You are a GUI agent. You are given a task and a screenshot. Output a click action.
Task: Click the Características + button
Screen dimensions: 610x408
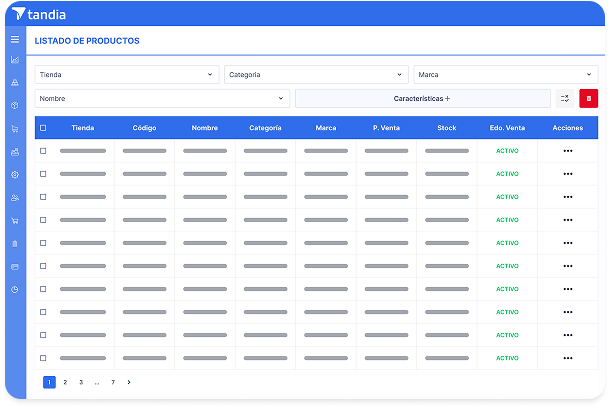[422, 98]
